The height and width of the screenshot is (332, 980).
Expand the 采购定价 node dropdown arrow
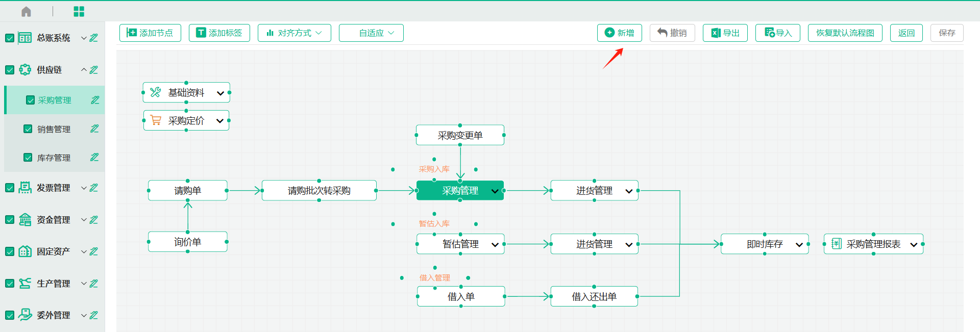click(x=220, y=121)
